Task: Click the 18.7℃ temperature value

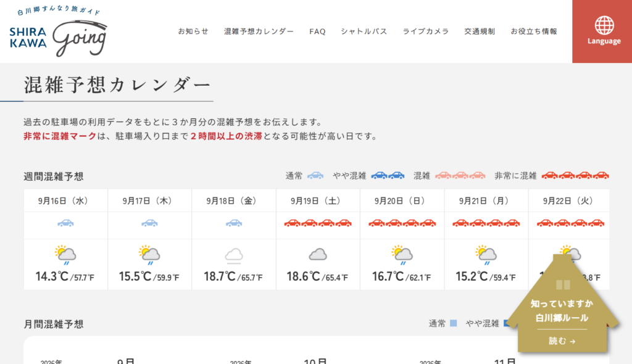Action: click(x=220, y=276)
